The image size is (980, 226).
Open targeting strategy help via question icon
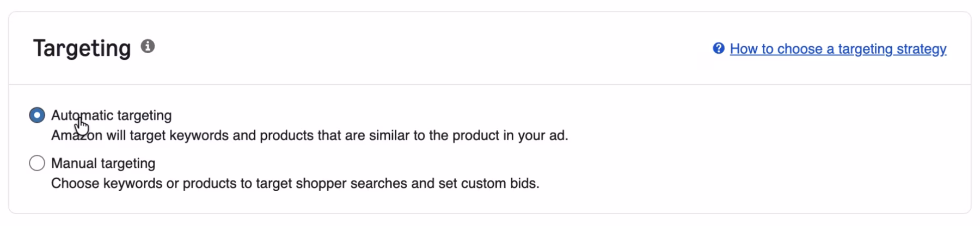pos(718,48)
